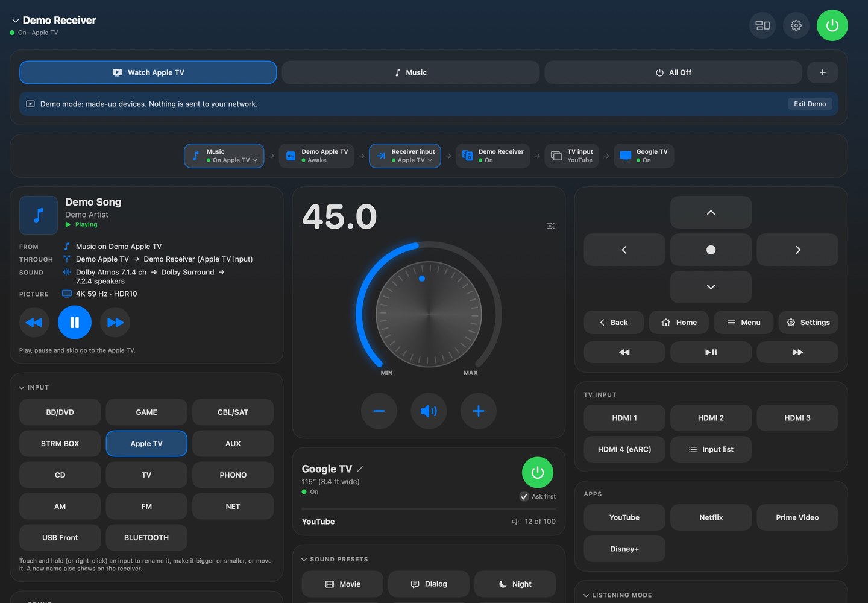Collapse the SOUND PRESETS section
The image size is (868, 603).
pyautogui.click(x=335, y=560)
